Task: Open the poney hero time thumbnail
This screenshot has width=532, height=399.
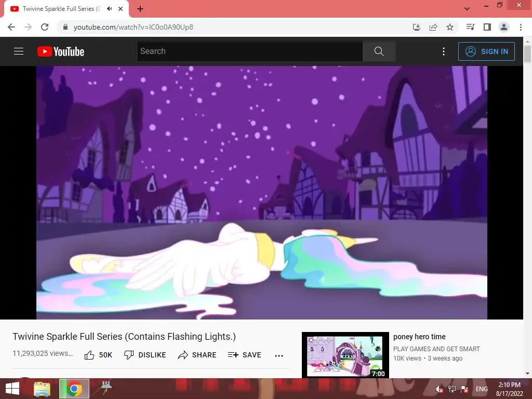Action: click(345, 355)
